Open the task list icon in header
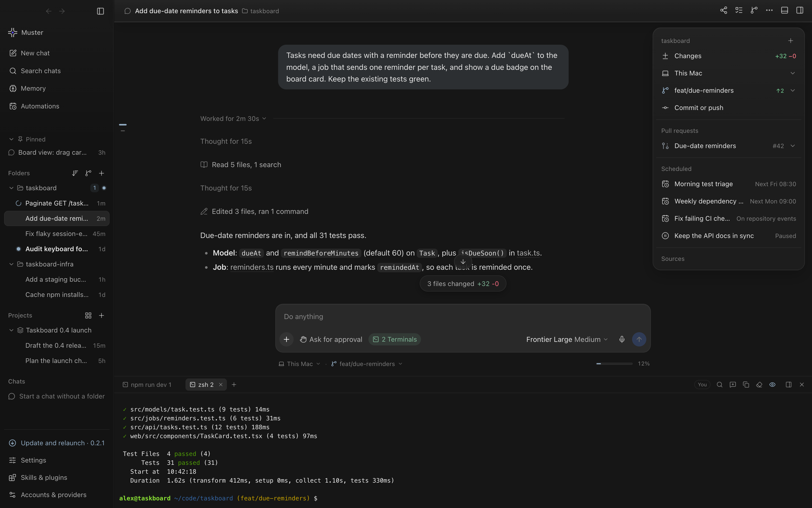 [739, 11]
